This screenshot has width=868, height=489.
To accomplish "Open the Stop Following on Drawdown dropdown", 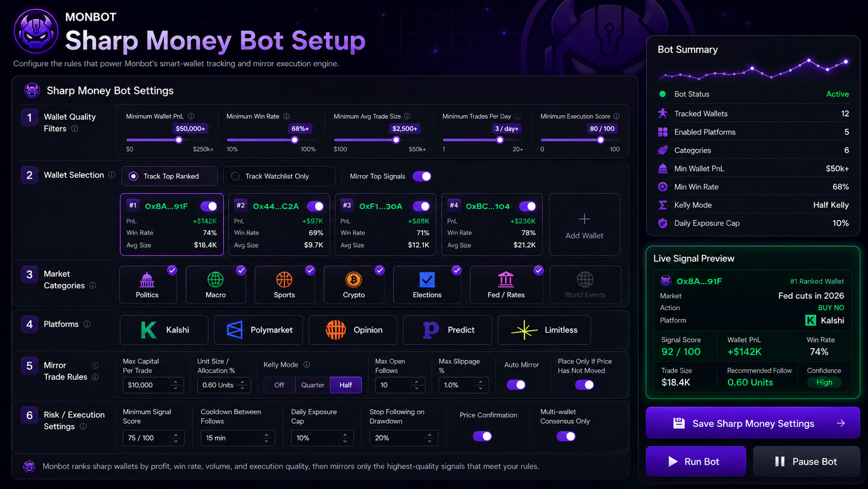I will tap(403, 438).
